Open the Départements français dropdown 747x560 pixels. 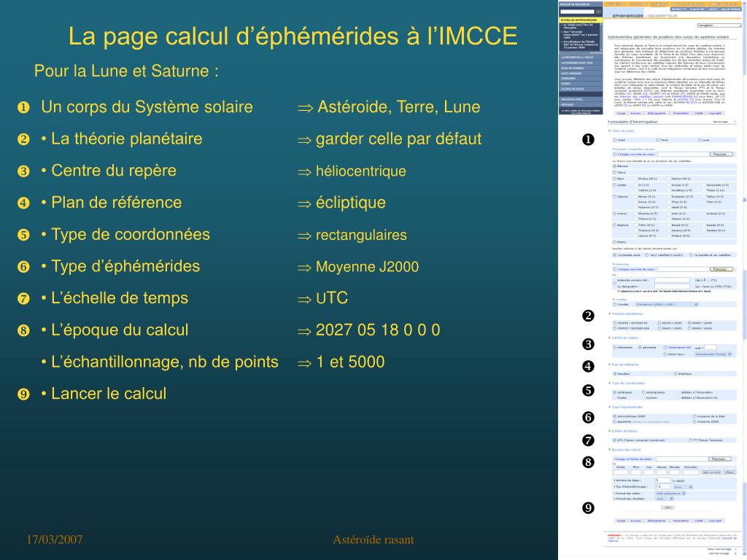click(713, 354)
